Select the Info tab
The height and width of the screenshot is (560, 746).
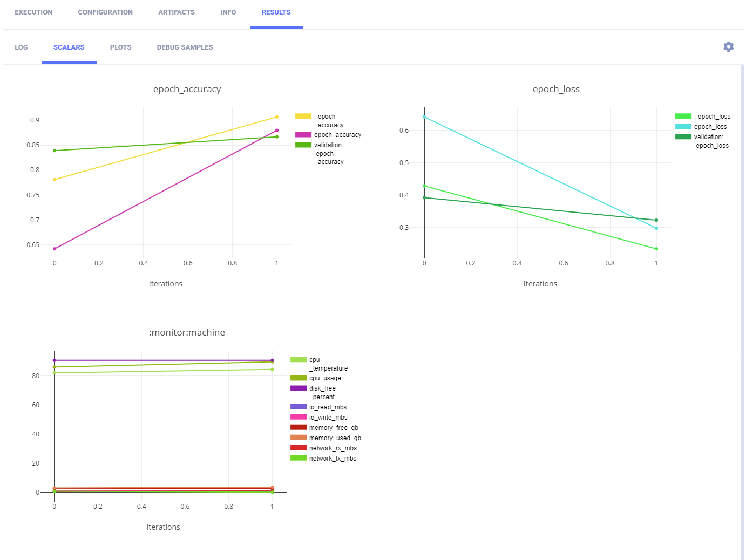pos(228,12)
